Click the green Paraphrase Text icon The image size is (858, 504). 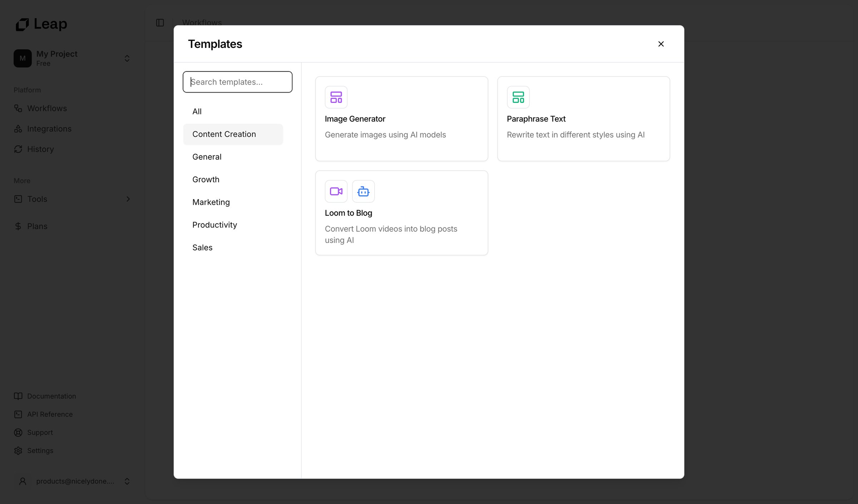(518, 97)
